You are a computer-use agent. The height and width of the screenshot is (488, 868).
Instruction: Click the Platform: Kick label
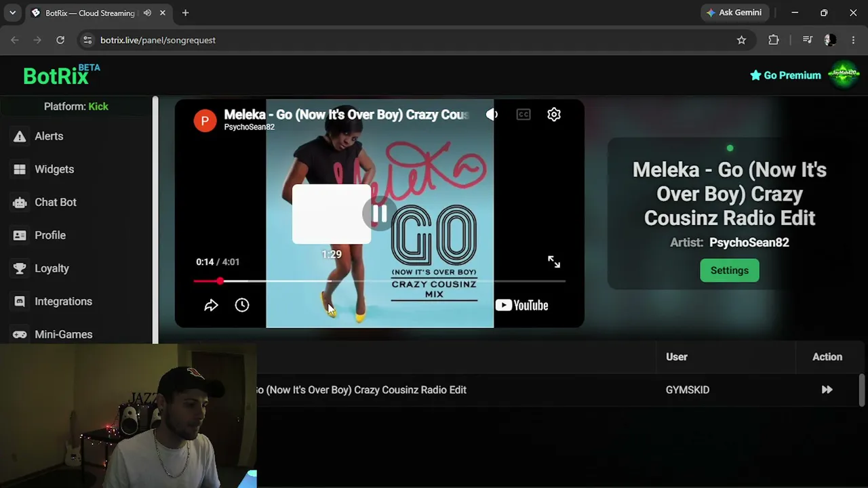tap(76, 106)
